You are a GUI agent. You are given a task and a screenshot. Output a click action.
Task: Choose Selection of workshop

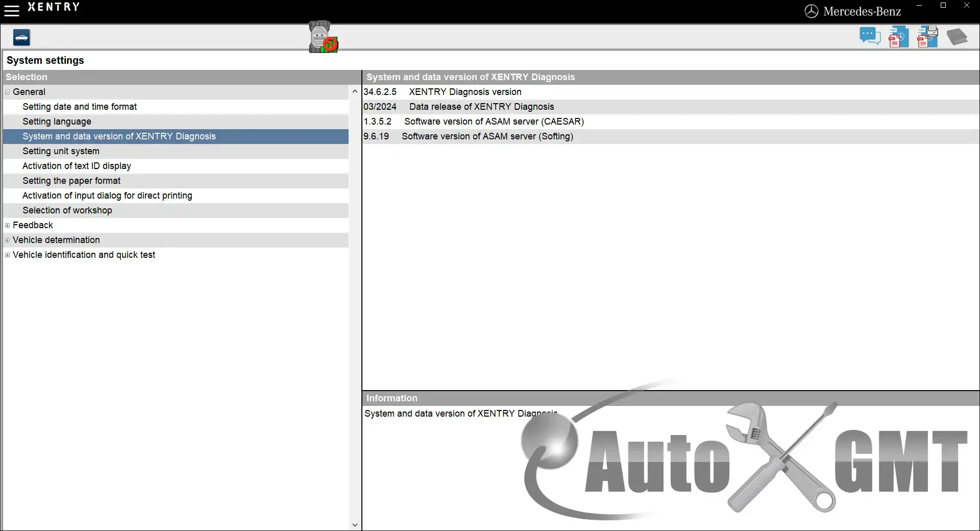67,210
